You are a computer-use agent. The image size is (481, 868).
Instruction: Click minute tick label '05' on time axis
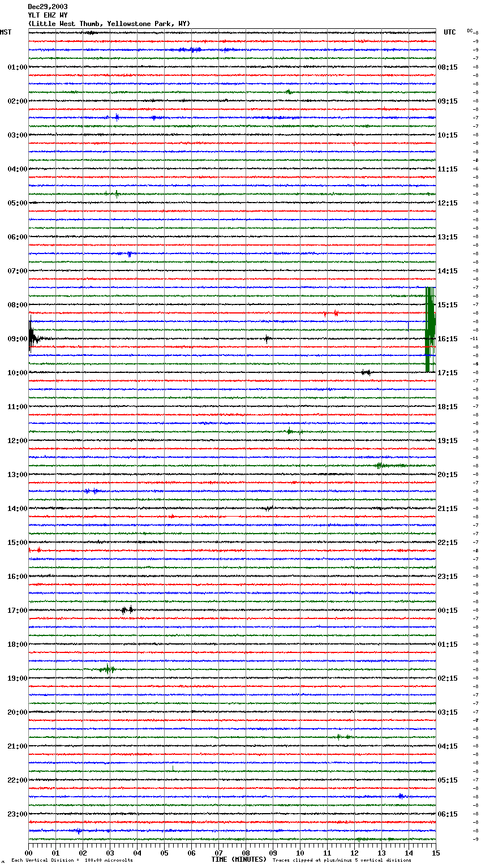(164, 853)
